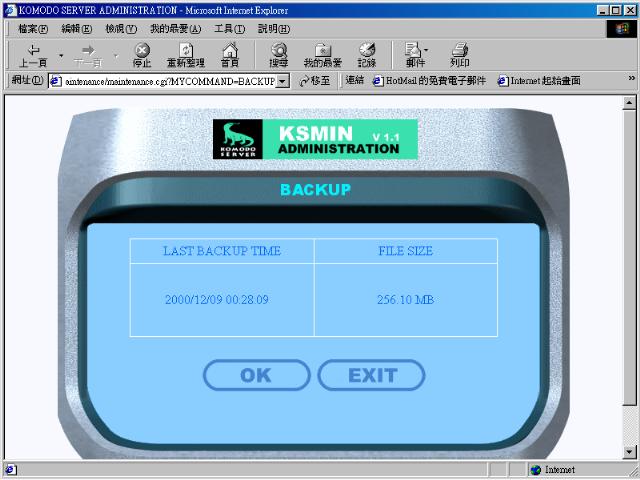Click the Komodo Server KSMIN logo
This screenshot has height=480, width=640.
pyautogui.click(x=315, y=139)
